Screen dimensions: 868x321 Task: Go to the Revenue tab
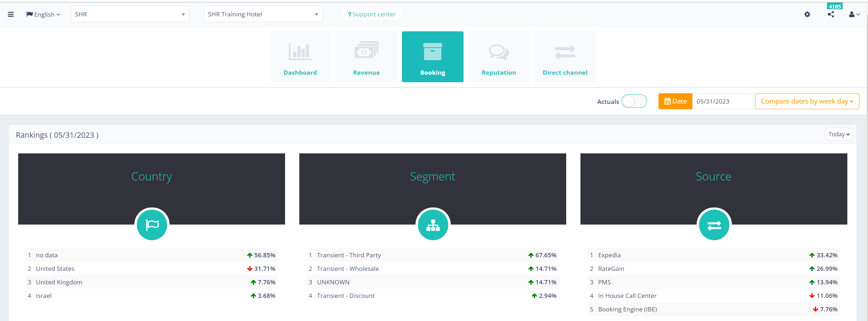(366, 57)
